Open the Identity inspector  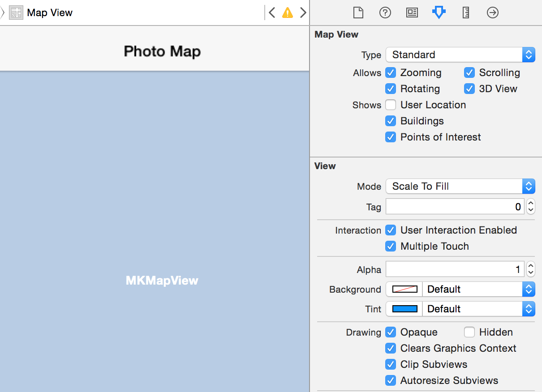pyautogui.click(x=412, y=13)
